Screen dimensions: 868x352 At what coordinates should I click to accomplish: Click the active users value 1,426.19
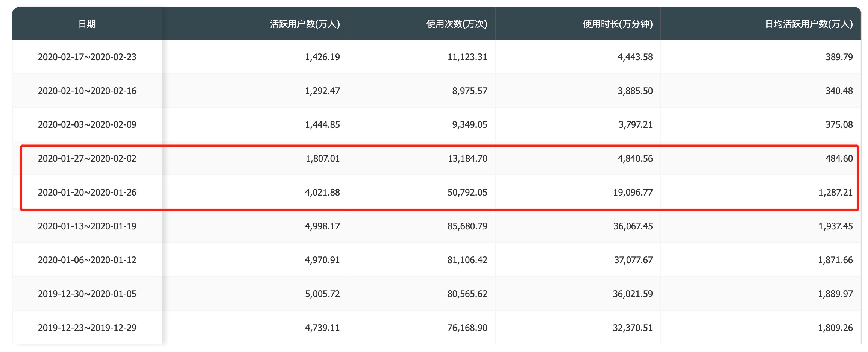(x=322, y=57)
